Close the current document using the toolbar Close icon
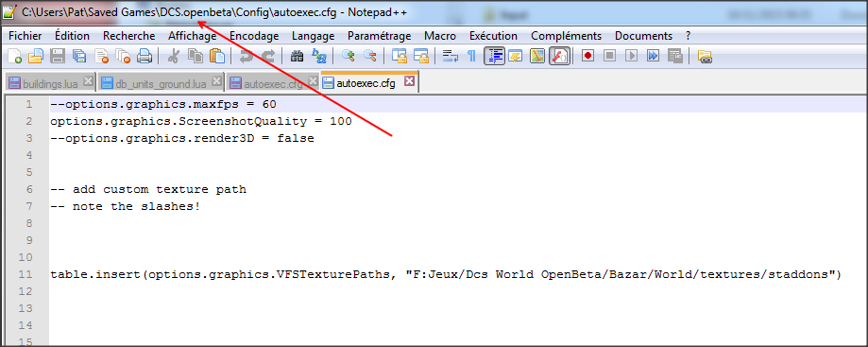The width and height of the screenshot is (868, 347). [101, 56]
